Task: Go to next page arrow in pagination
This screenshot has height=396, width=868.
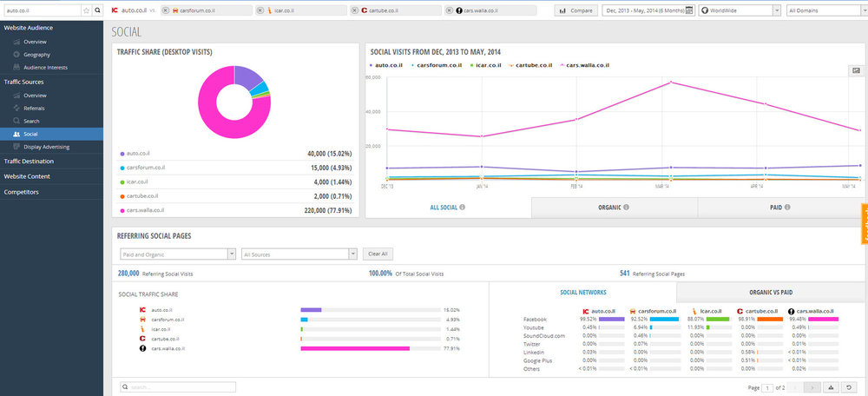Action: point(812,387)
